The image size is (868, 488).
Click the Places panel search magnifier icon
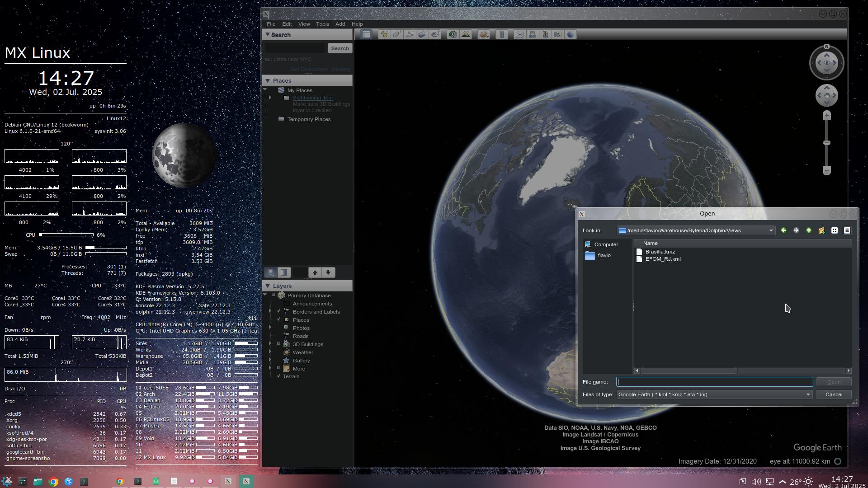(271, 272)
